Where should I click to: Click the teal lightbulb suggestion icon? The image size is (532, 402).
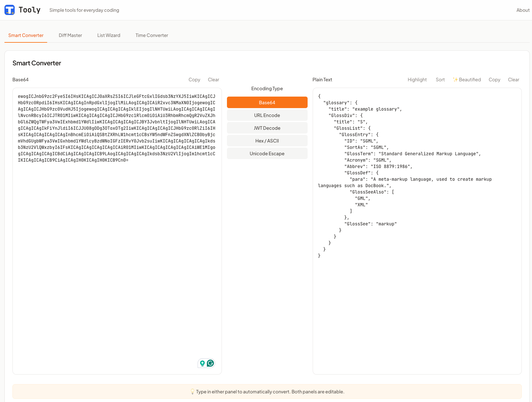click(x=202, y=363)
